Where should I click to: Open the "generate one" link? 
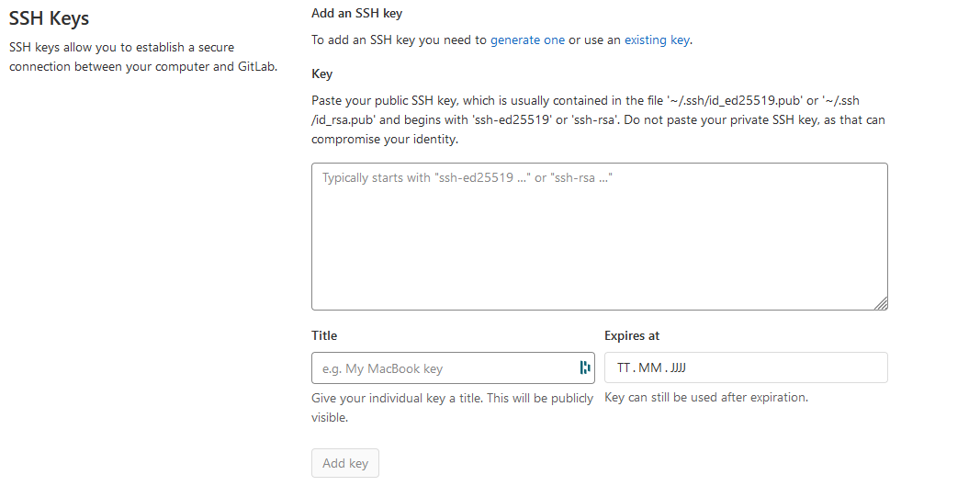(x=527, y=40)
